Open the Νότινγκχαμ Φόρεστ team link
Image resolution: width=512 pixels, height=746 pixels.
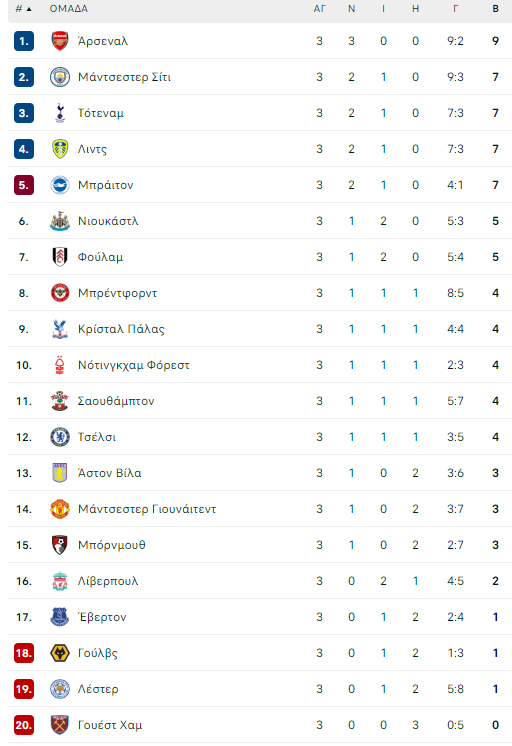pyautogui.click(x=134, y=365)
